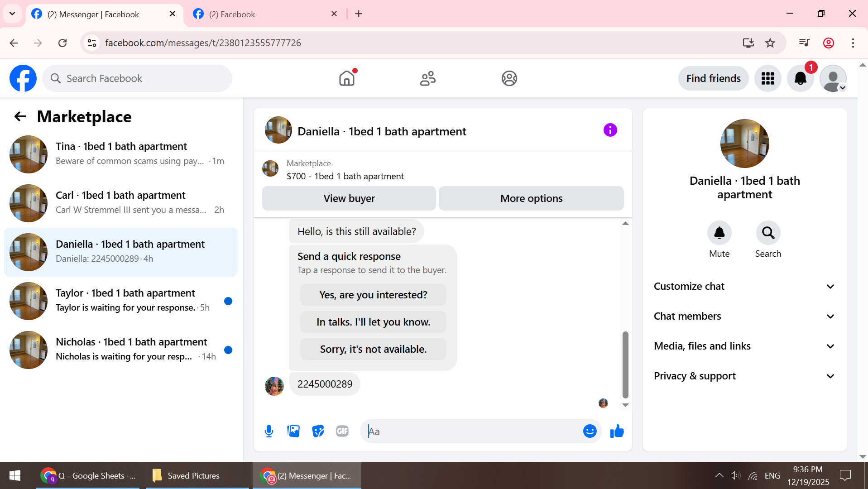
Task: Expand Privacy & support section
Action: pos(745,376)
